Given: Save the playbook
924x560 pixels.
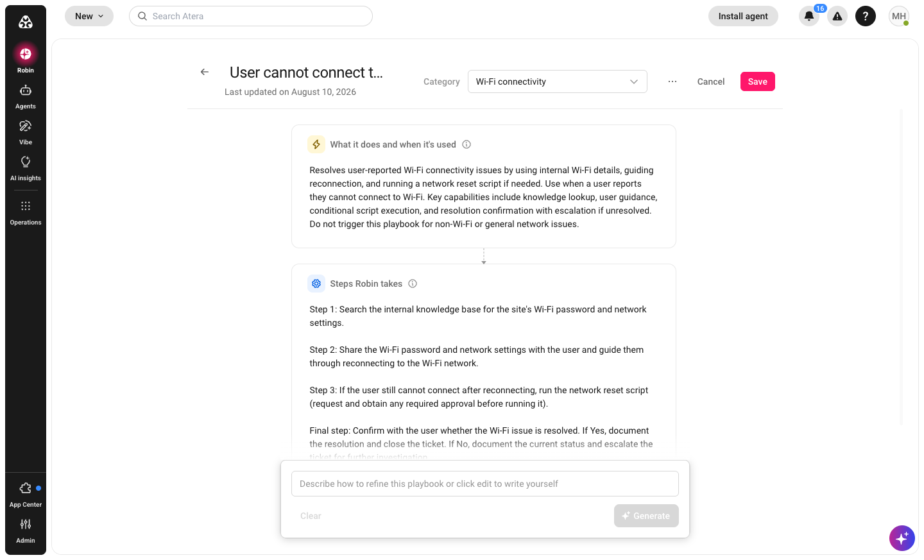Looking at the screenshot, I should point(758,81).
